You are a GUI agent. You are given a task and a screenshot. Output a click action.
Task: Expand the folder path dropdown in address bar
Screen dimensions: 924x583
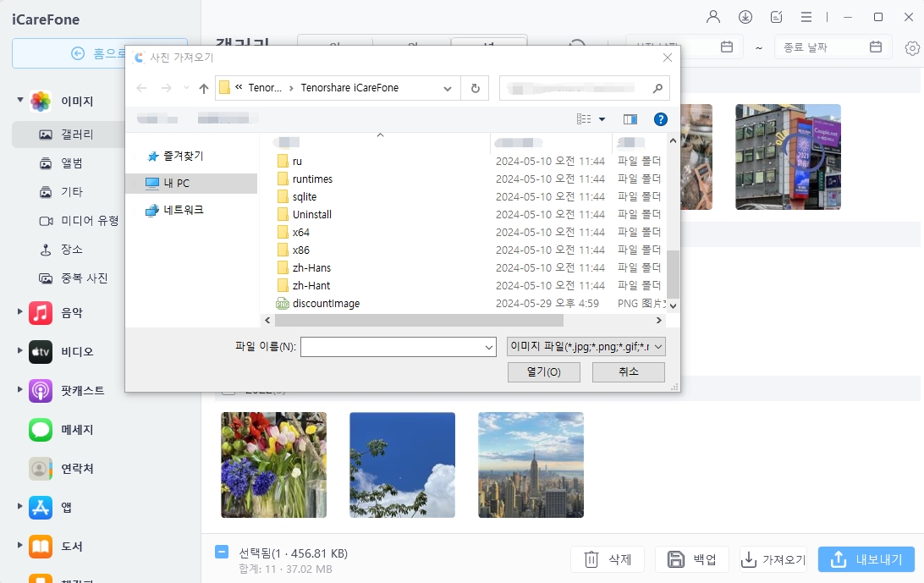point(448,87)
